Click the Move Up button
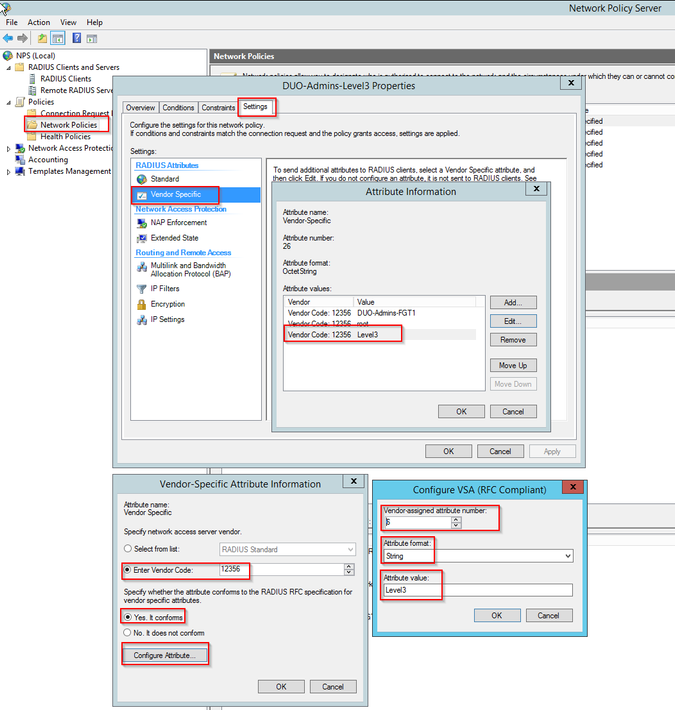This screenshot has width=675, height=710. (x=513, y=365)
